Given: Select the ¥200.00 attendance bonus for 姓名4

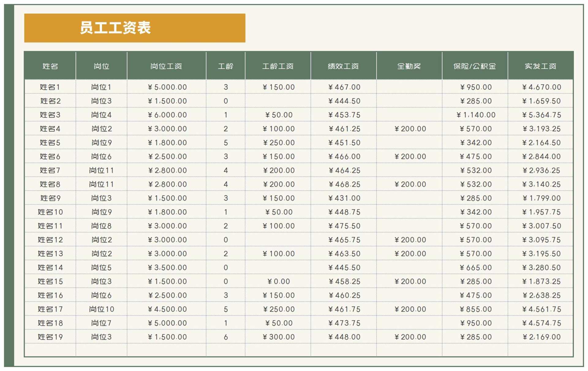Looking at the screenshot, I should click(x=409, y=129).
